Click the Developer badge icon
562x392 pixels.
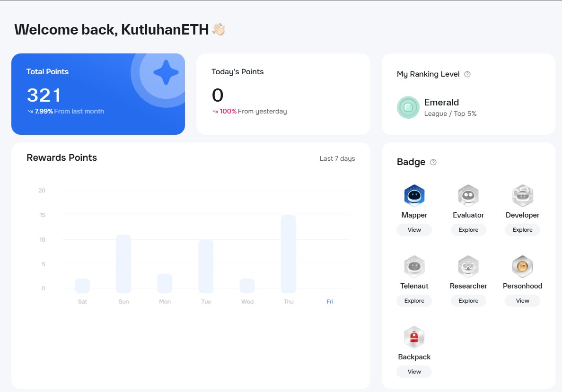(523, 196)
